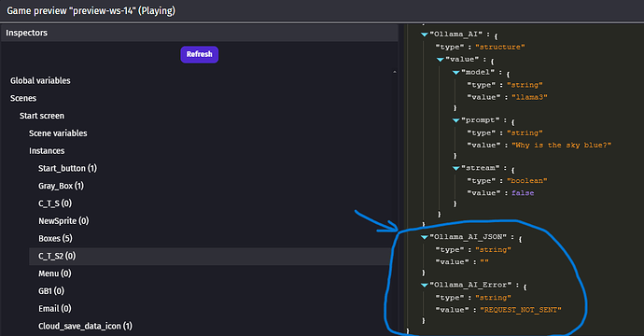
Task: Collapse the "prompt" JSON node
Action: [x=455, y=120]
